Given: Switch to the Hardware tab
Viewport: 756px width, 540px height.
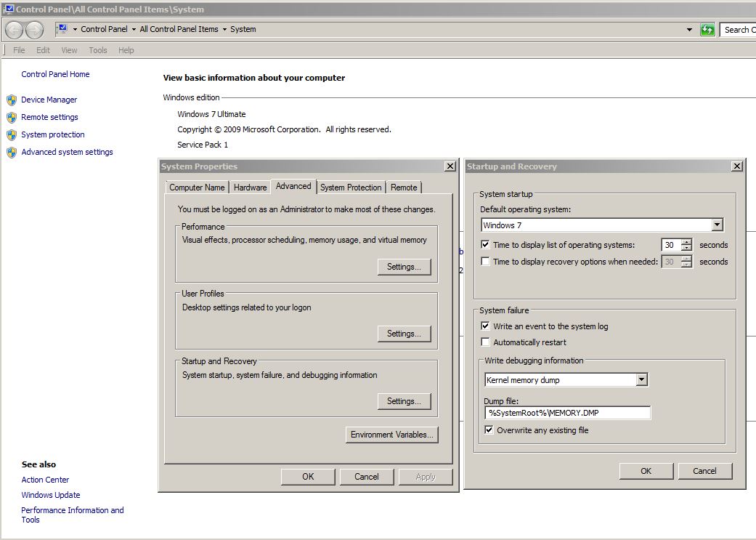Looking at the screenshot, I should [x=250, y=188].
